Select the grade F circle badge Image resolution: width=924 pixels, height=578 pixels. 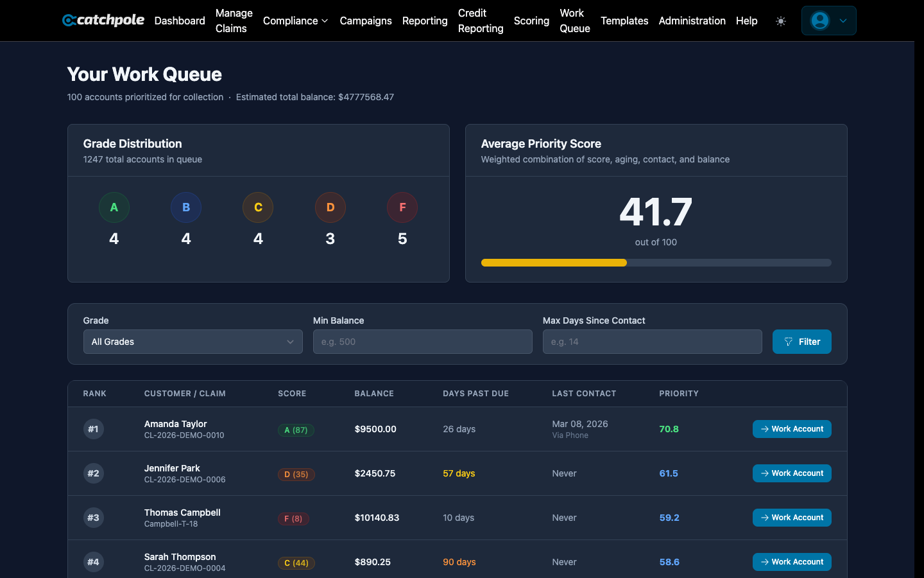pyautogui.click(x=402, y=207)
